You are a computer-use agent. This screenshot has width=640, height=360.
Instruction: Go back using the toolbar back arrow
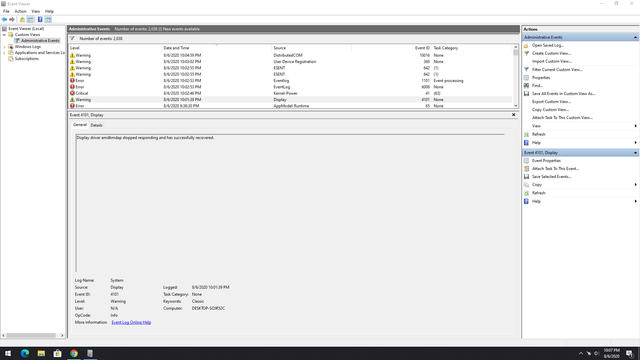tap(4, 20)
